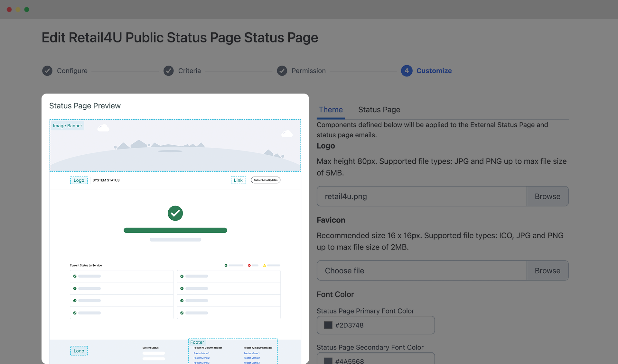Click the footer Logo placeholder in preview

pos(79,351)
